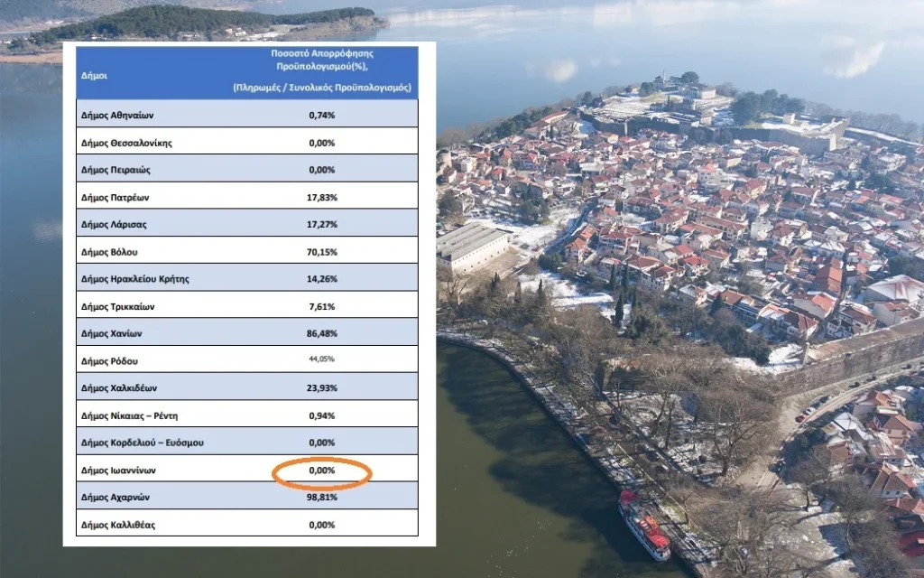Select the 17,83% value for Πατρέων

point(323,195)
